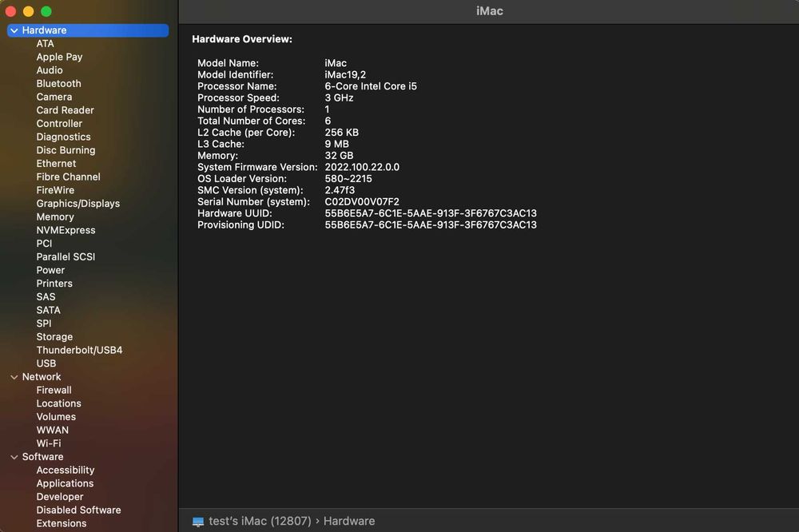
Task: Open the Volumes network entry
Action: point(56,417)
